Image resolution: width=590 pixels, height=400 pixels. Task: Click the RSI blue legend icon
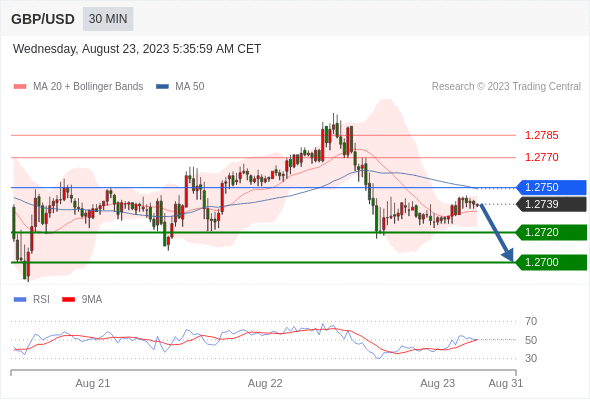point(20,300)
